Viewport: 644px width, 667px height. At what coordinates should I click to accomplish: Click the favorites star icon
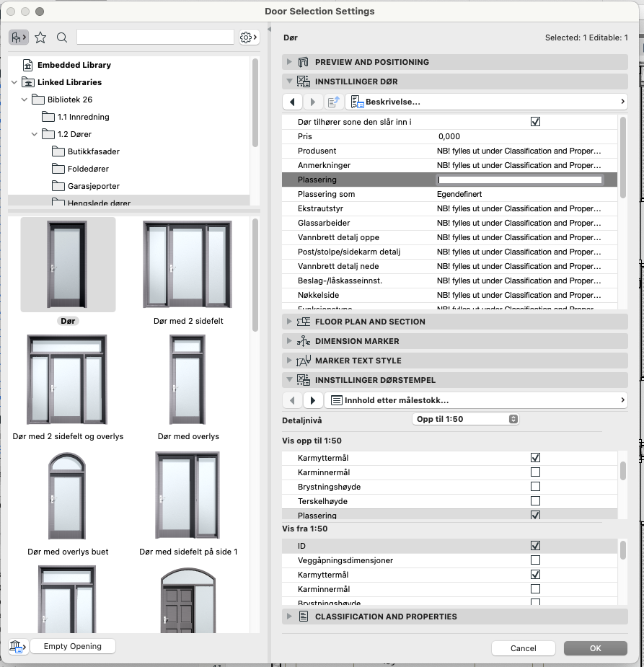(40, 37)
